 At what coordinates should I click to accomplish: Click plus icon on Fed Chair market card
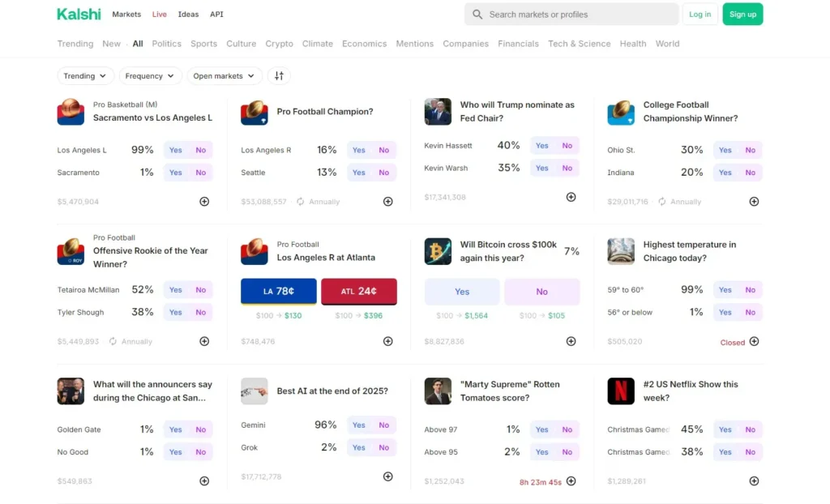[x=571, y=197]
